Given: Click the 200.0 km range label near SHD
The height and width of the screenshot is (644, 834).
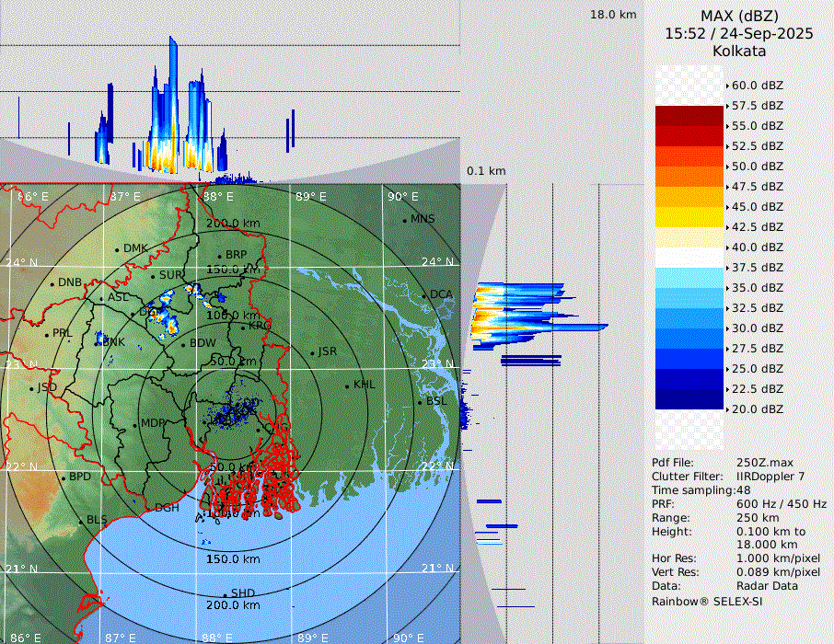Looking at the screenshot, I should 234,605.
